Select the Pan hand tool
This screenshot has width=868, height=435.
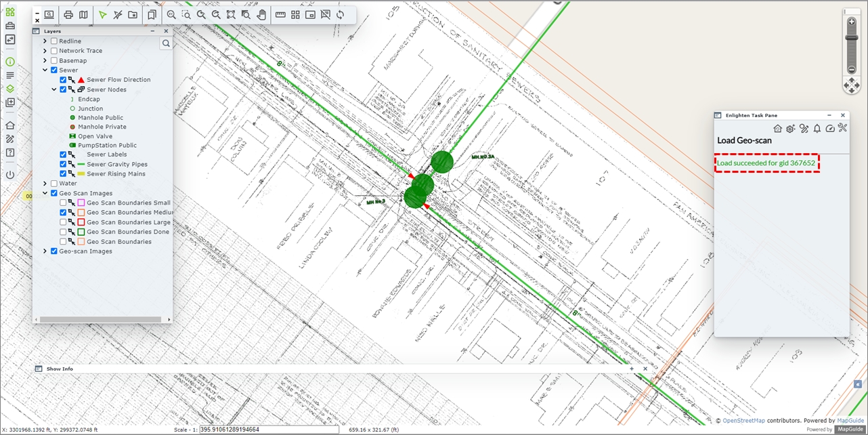click(x=261, y=14)
